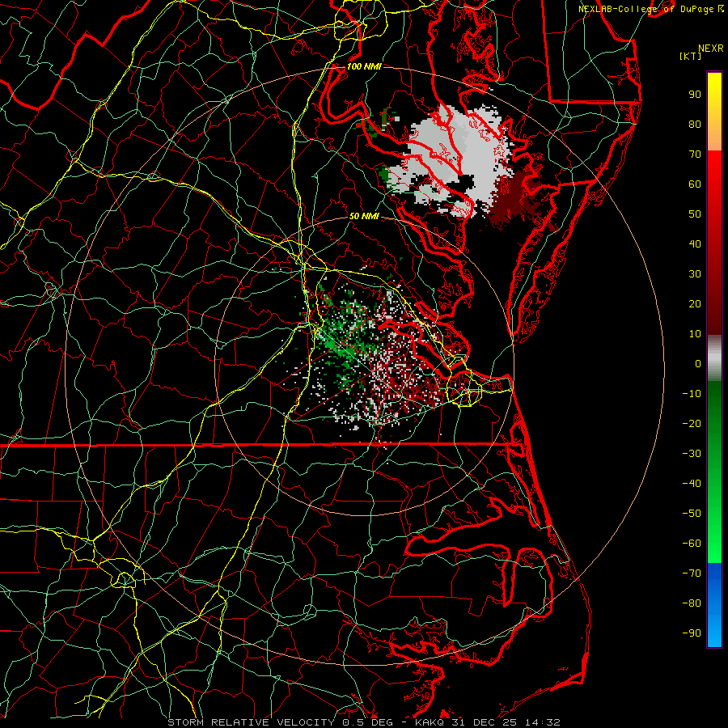728x728 pixels.
Task: Click the -80 knot scale label
Action: pyautogui.click(x=692, y=603)
